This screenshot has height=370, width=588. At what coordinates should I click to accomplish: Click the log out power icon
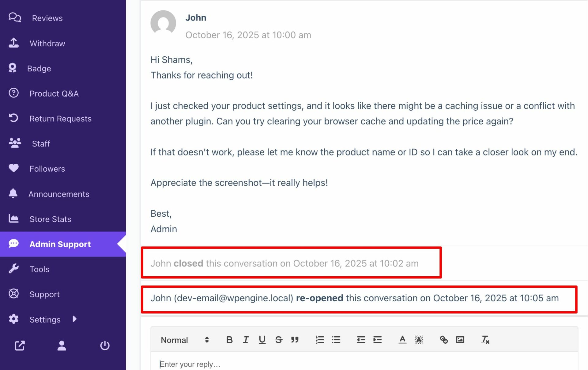(105, 345)
